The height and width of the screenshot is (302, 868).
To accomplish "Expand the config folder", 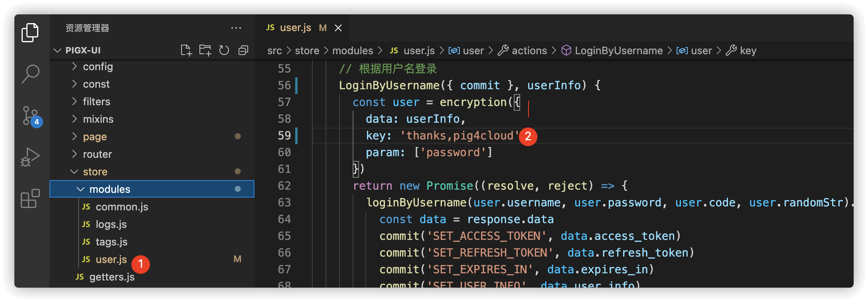I will (98, 67).
